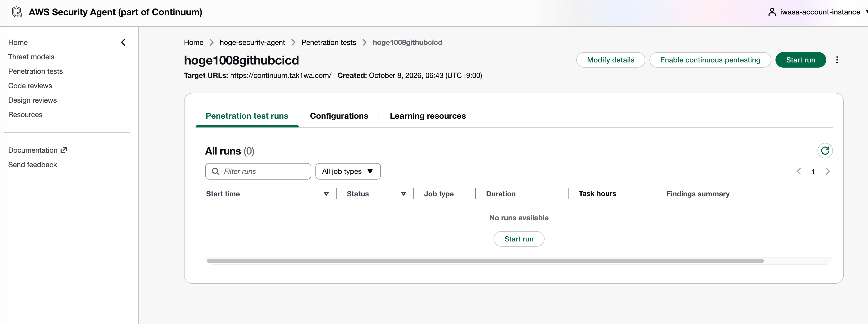Go to the next page of runs

tap(828, 171)
